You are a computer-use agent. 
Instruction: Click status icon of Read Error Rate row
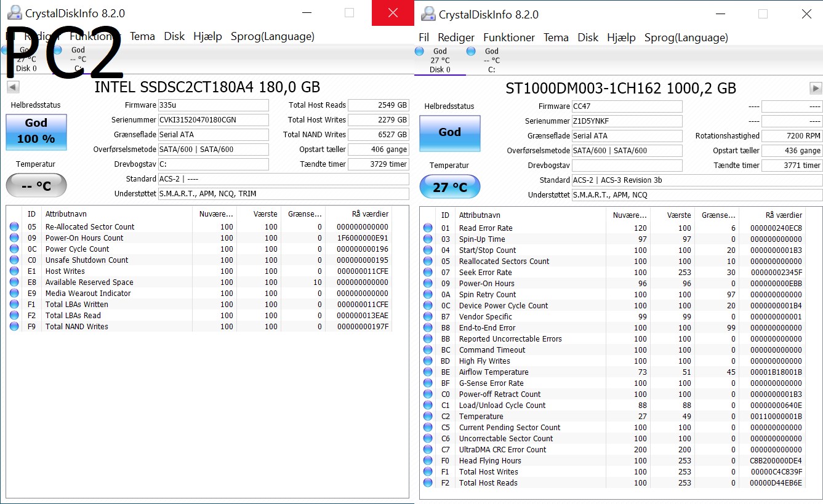pos(428,228)
